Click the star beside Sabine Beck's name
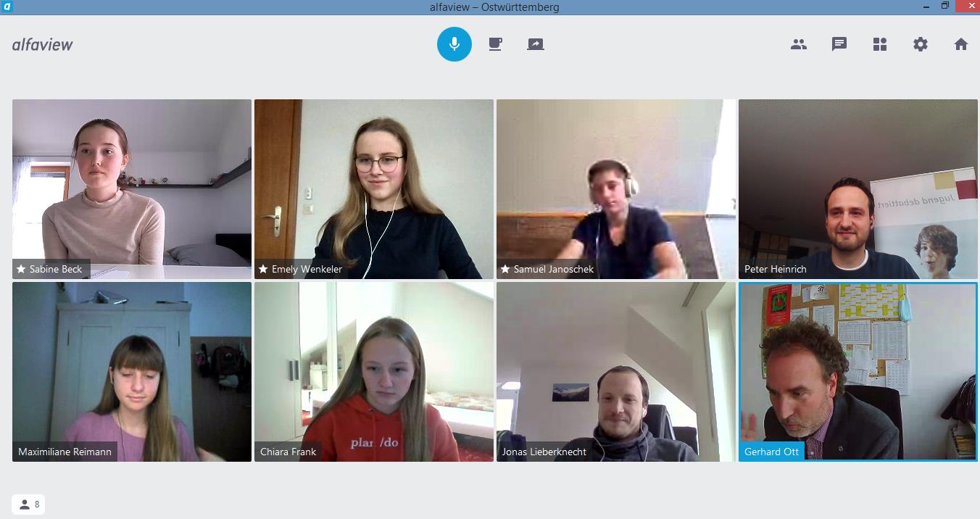This screenshot has width=980, height=519. pyautogui.click(x=21, y=269)
